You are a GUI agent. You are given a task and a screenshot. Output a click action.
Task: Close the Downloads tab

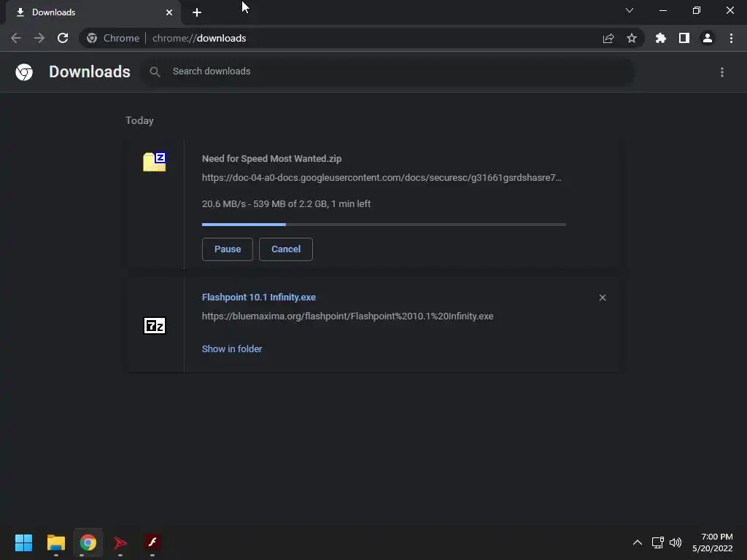169,12
